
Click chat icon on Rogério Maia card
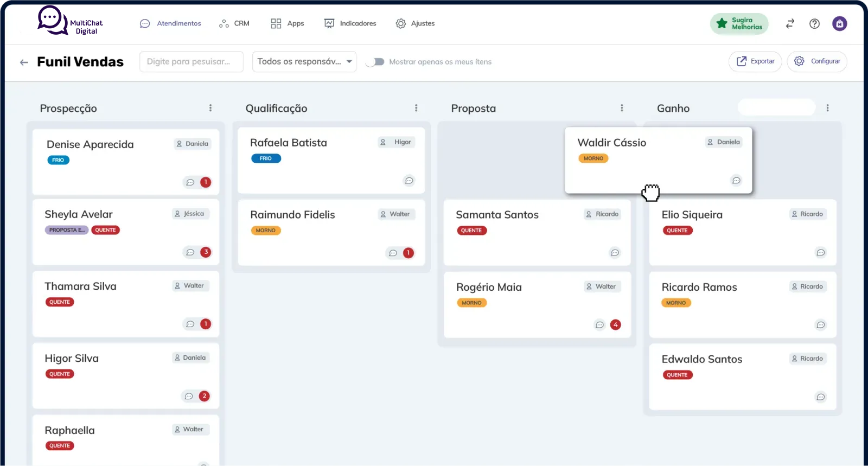click(x=599, y=325)
